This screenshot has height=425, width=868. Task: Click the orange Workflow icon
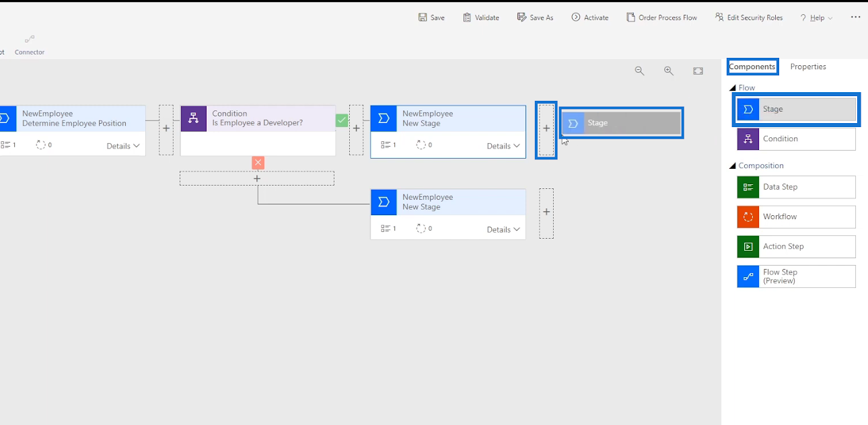(748, 217)
